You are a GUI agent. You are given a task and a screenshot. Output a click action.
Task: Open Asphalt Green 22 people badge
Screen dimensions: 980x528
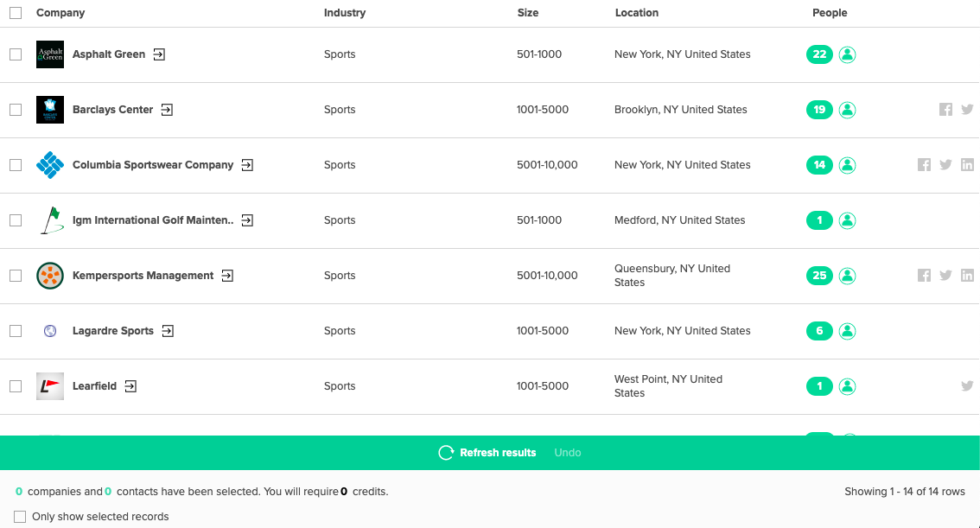[819, 54]
